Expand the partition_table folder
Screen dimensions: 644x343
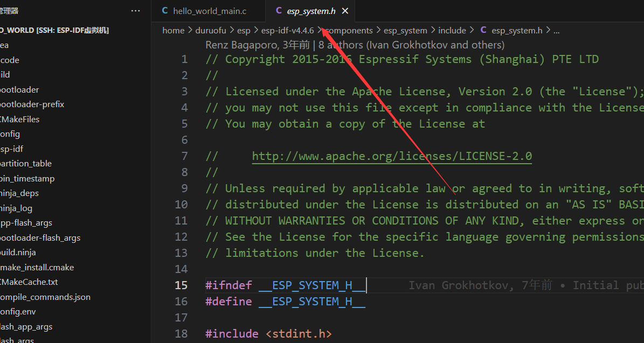[26, 164]
